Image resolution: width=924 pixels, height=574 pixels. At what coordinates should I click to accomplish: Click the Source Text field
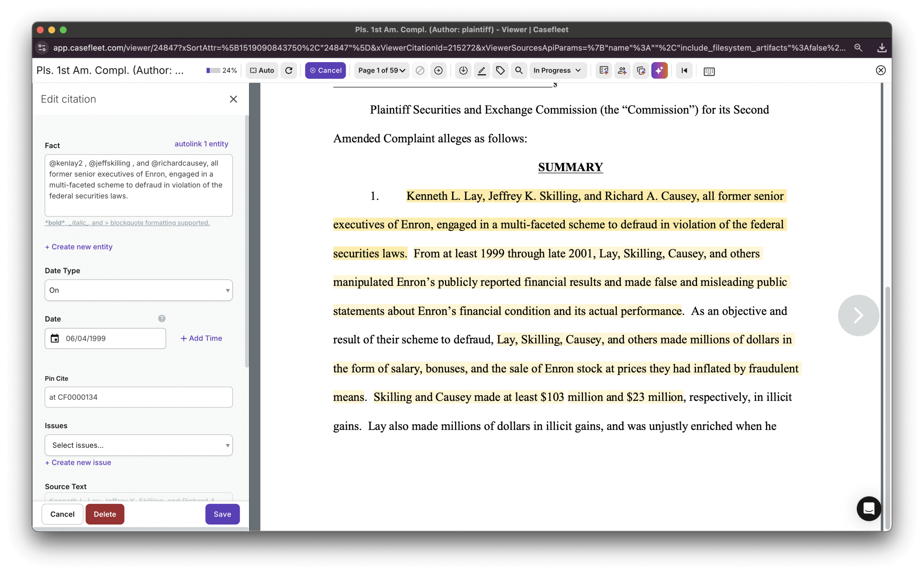pyautogui.click(x=139, y=497)
